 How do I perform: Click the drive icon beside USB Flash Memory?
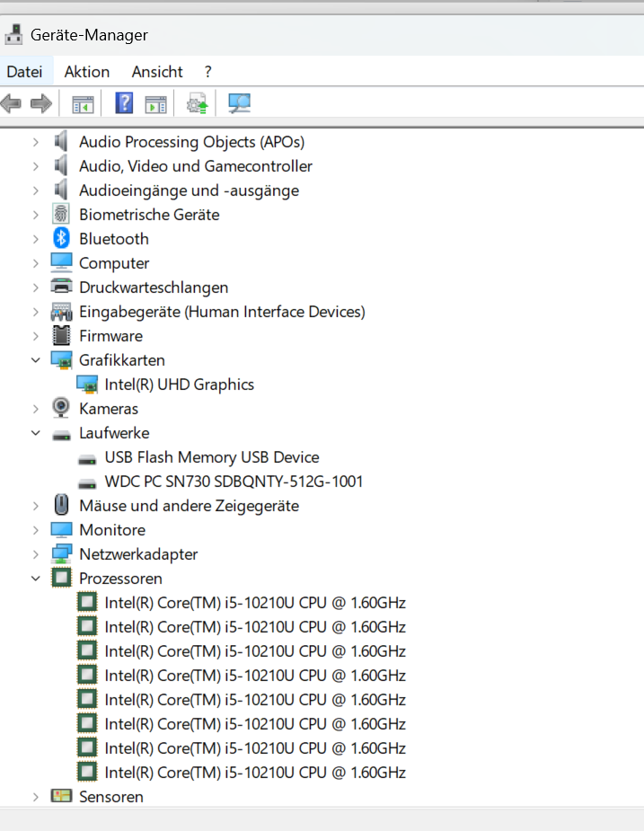[87, 459]
